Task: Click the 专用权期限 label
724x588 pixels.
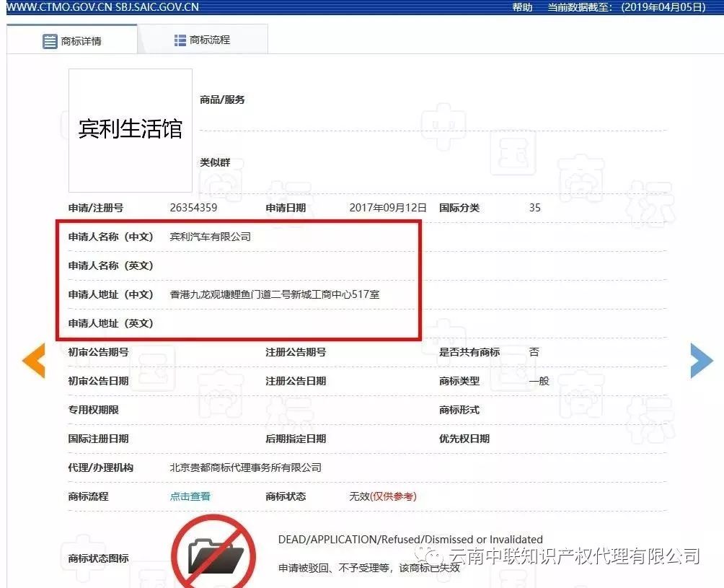Action: 93,410
